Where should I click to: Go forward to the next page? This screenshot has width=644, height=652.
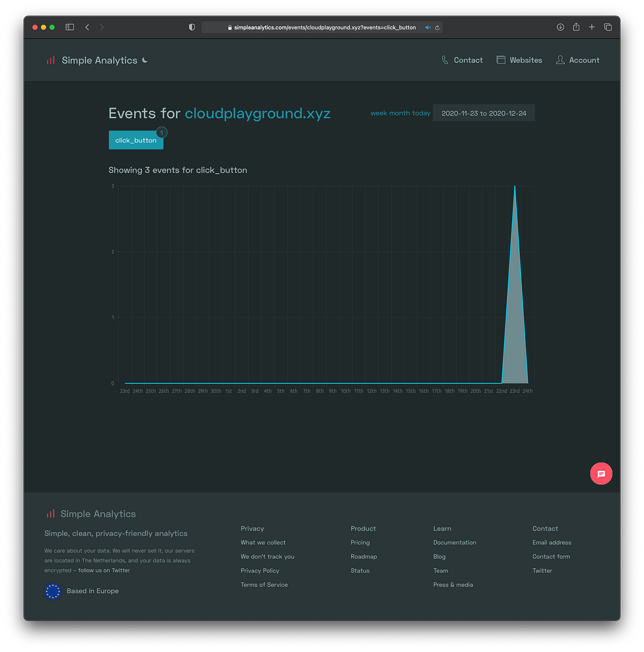(x=102, y=27)
